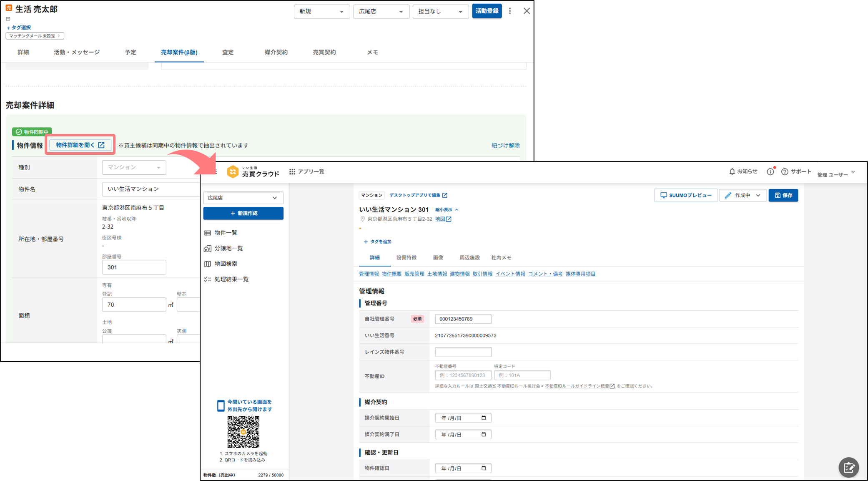Jump to 媒体専用項目 section link
This screenshot has width=868, height=481.
pos(580,274)
